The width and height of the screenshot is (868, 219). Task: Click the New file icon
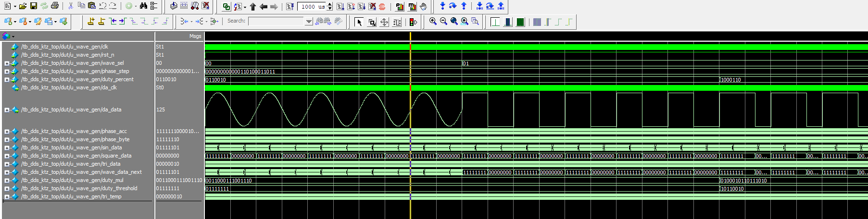(8, 6)
